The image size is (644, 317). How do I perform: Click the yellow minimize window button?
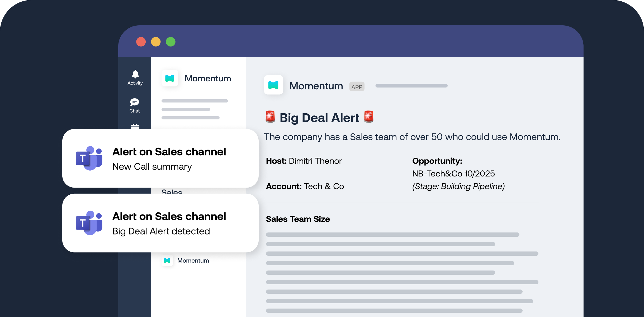pos(156,42)
